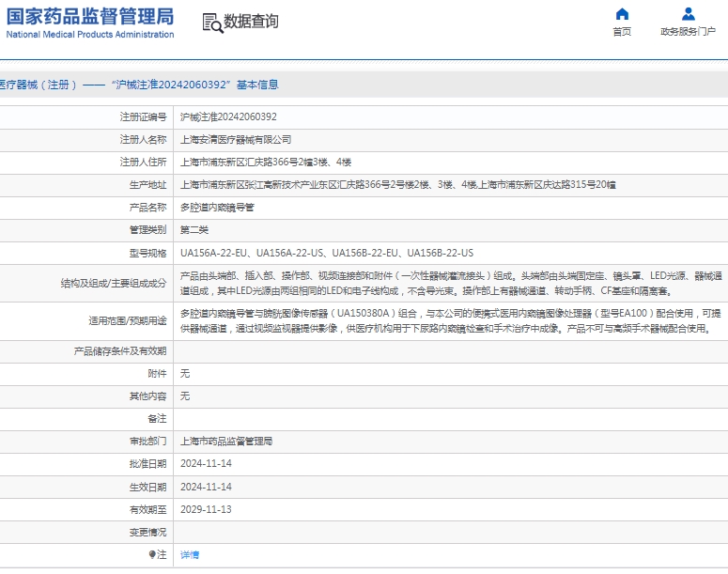Click the 结构及组成/主要组成成分 label
Image resolution: width=728 pixels, height=574 pixels.
click(114, 284)
